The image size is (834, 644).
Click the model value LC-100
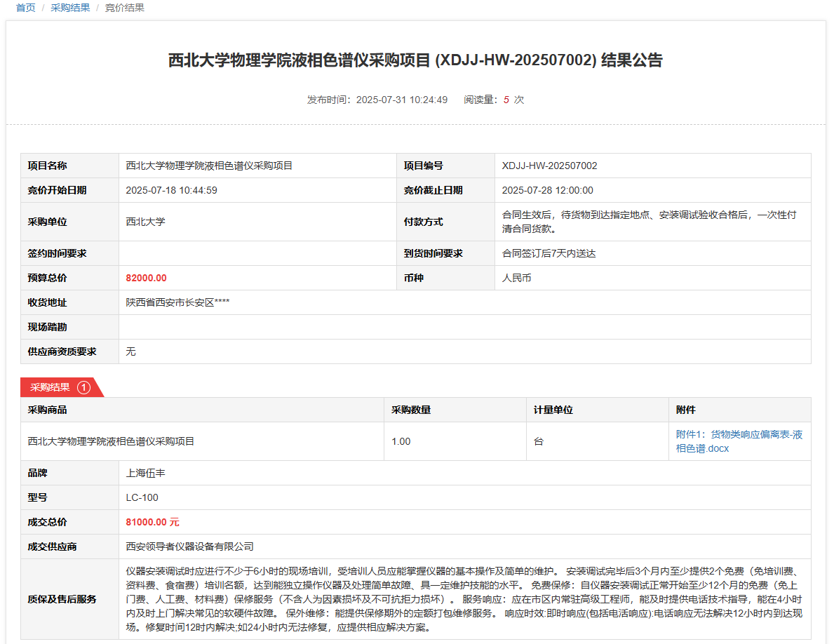point(142,497)
